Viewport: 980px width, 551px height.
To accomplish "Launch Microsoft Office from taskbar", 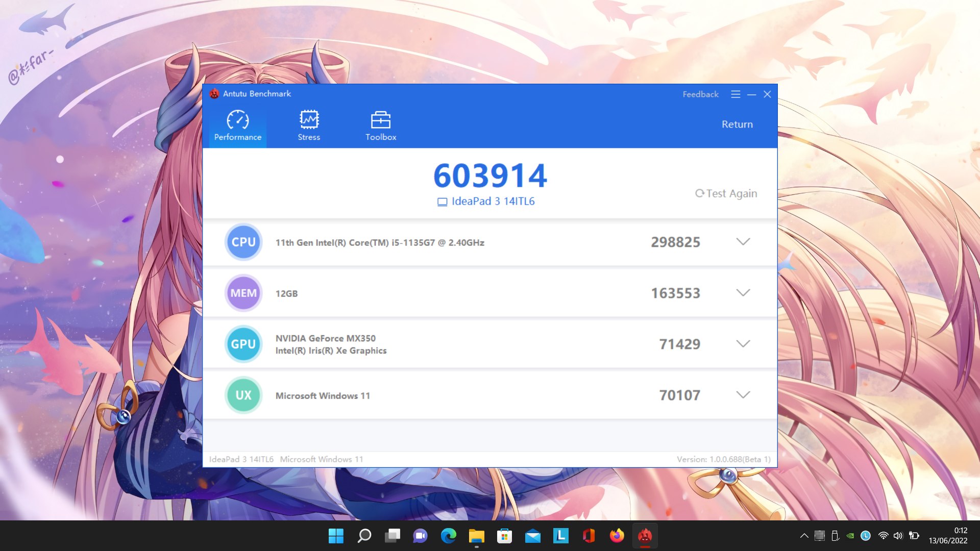I will coord(589,536).
